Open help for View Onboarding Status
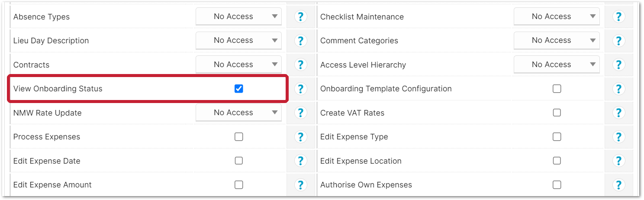The width and height of the screenshot is (644, 200). 300,89
